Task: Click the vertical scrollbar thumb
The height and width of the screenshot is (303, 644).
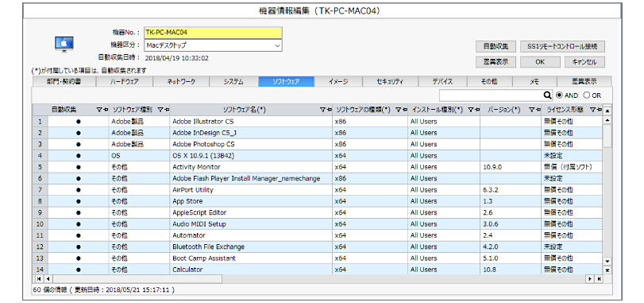Action: [607, 136]
